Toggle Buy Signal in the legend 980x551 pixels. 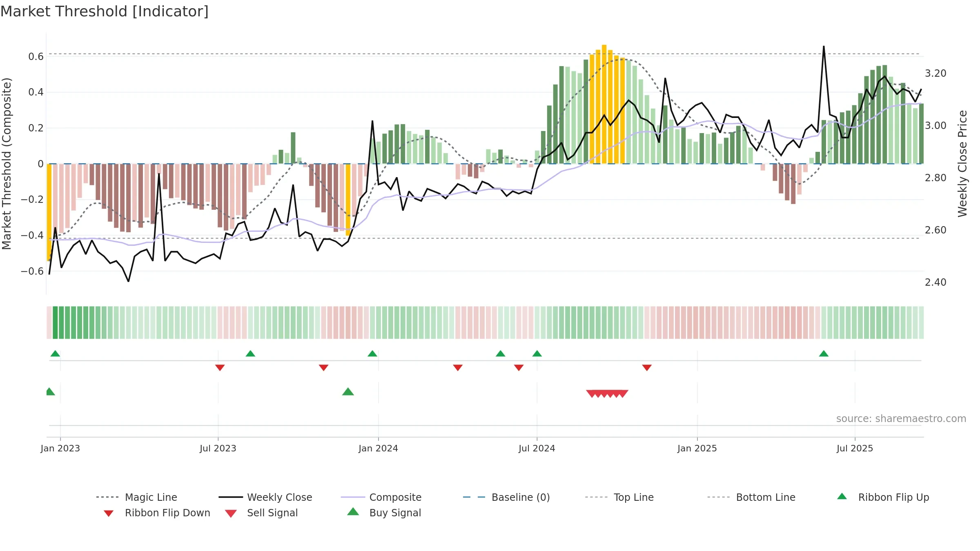[x=384, y=513]
